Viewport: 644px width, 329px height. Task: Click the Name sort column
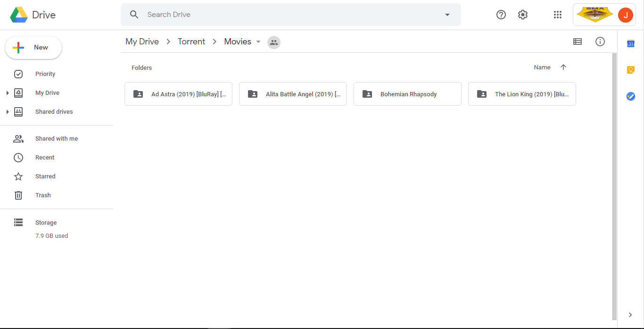point(542,67)
